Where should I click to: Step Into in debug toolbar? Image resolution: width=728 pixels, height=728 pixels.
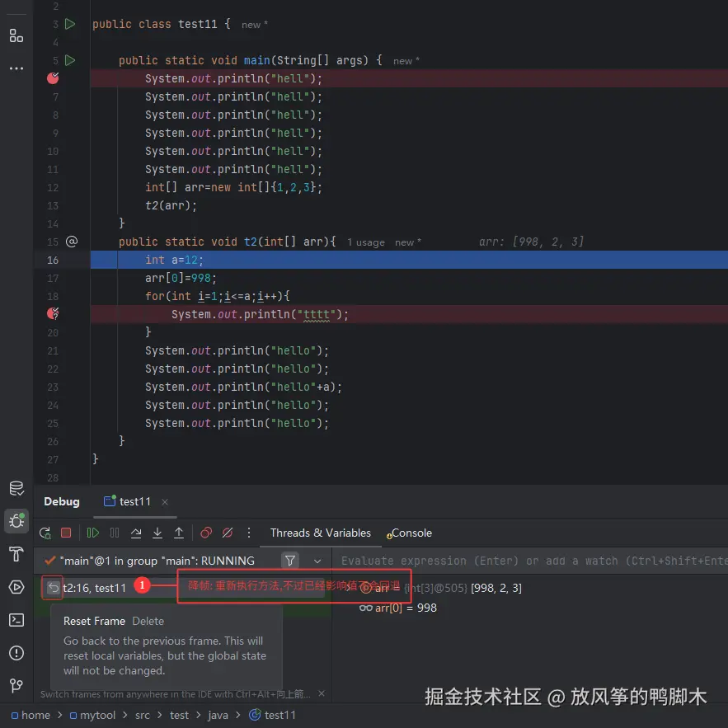point(157,533)
